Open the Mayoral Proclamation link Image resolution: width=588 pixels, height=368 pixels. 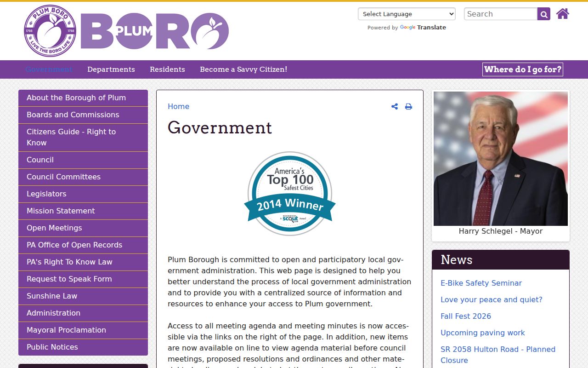click(83, 330)
